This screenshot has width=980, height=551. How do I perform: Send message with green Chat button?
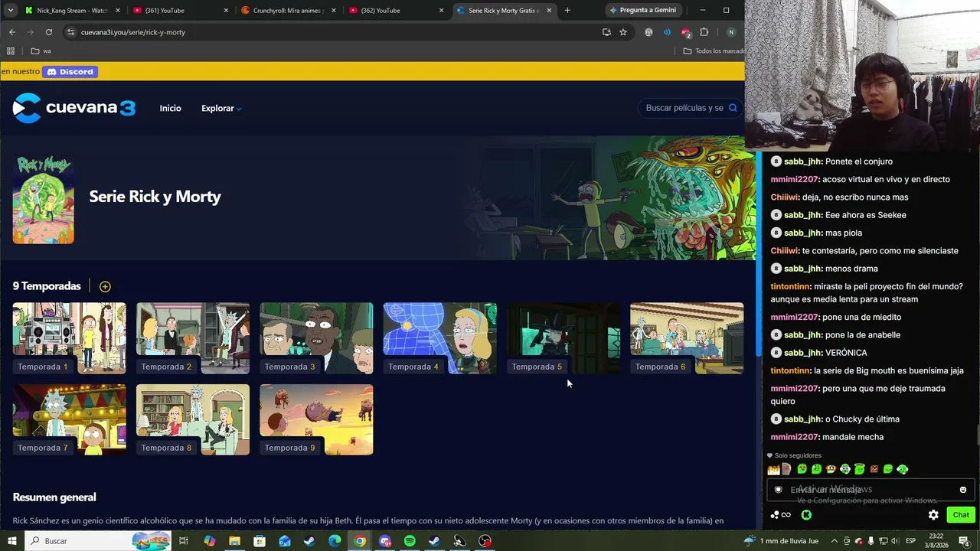point(961,515)
